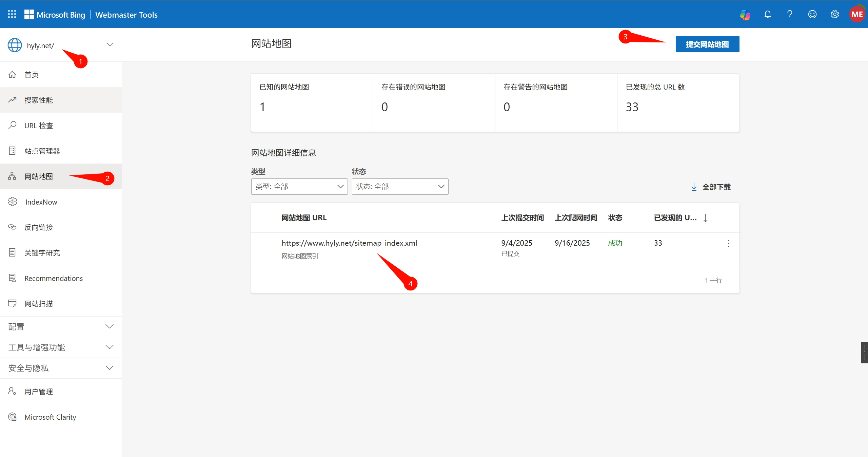The image size is (868, 457).
Task: Click the 9/4/2025 submit date cell
Action: click(x=517, y=243)
